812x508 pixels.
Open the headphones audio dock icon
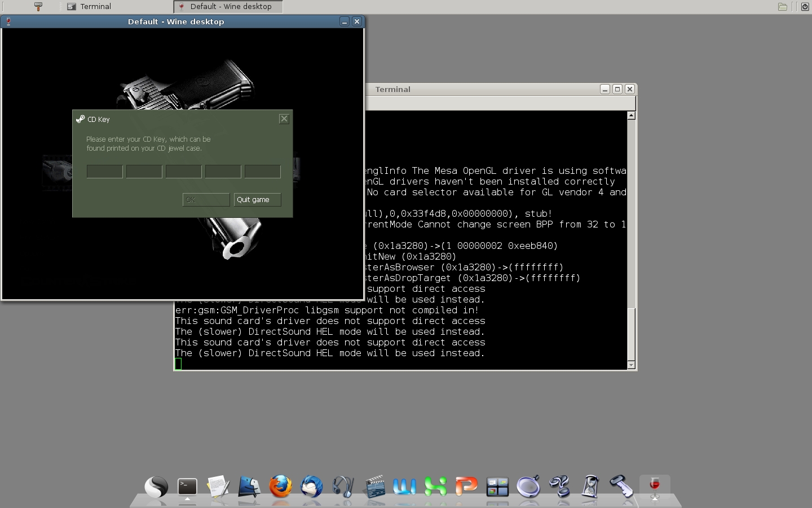(x=342, y=487)
